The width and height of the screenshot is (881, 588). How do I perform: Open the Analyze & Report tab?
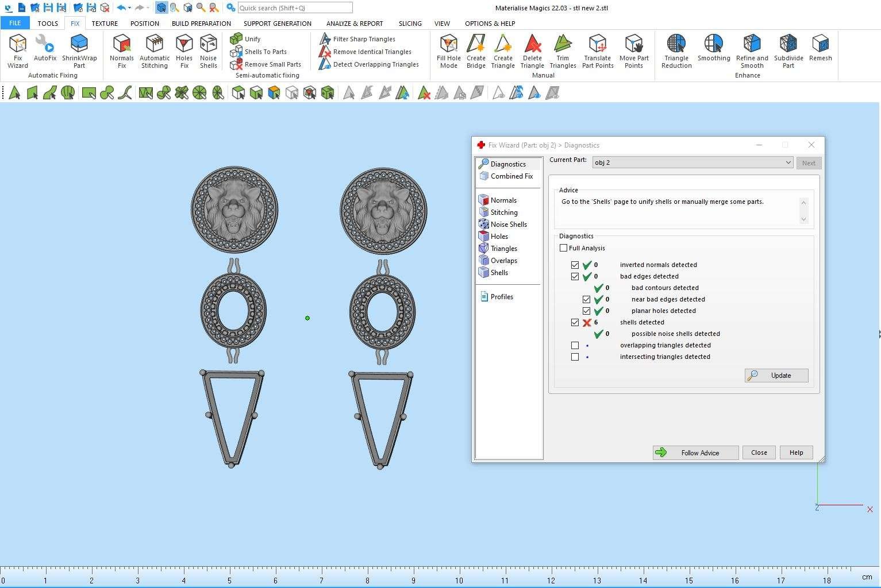pyautogui.click(x=355, y=24)
